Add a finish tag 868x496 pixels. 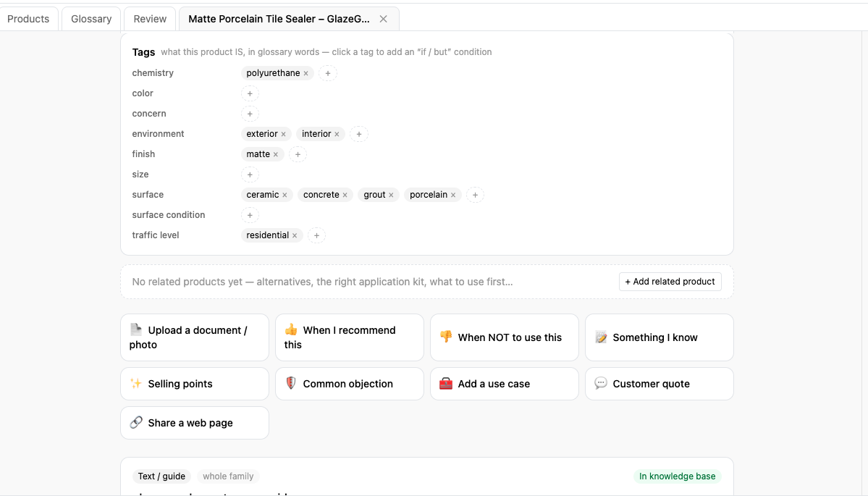pos(298,154)
